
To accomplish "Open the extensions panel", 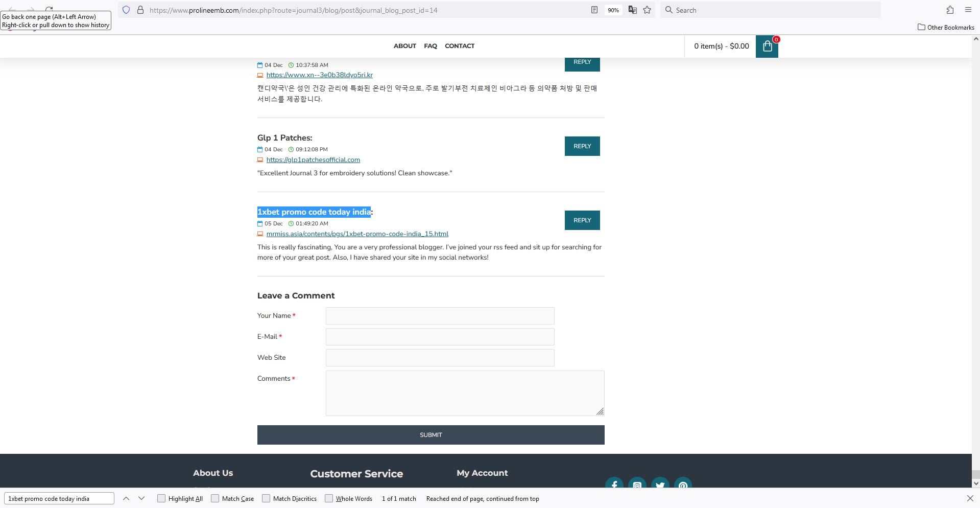I will point(950,10).
